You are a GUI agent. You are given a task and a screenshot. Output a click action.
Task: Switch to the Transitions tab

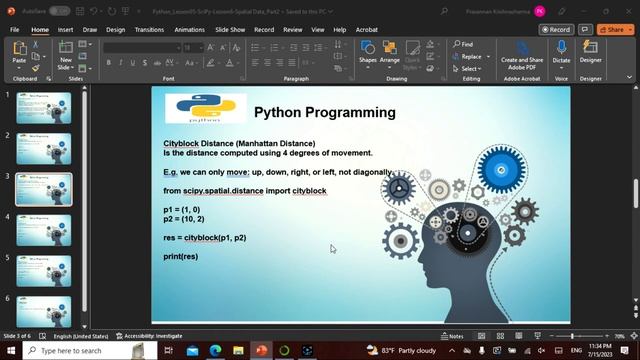pos(149,29)
